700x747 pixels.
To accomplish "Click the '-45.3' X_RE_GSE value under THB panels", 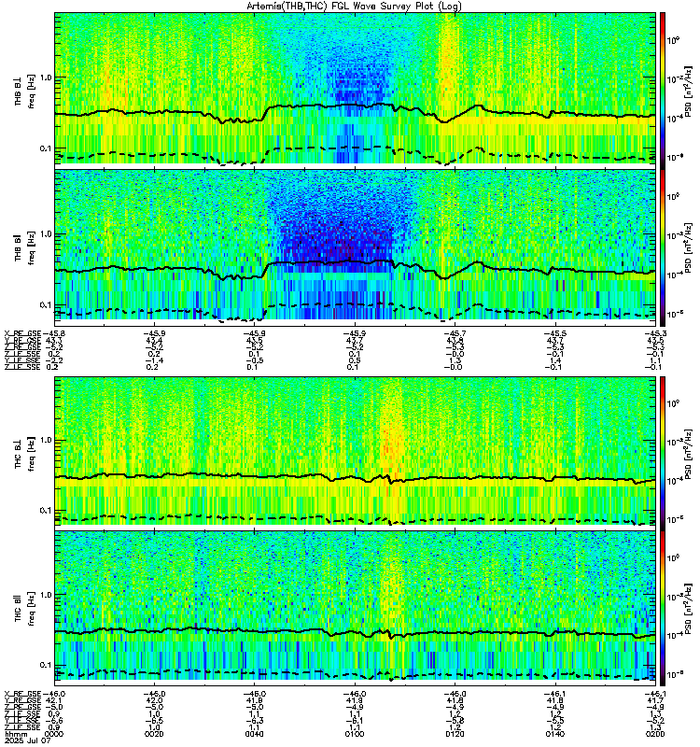I will click(x=655, y=333).
